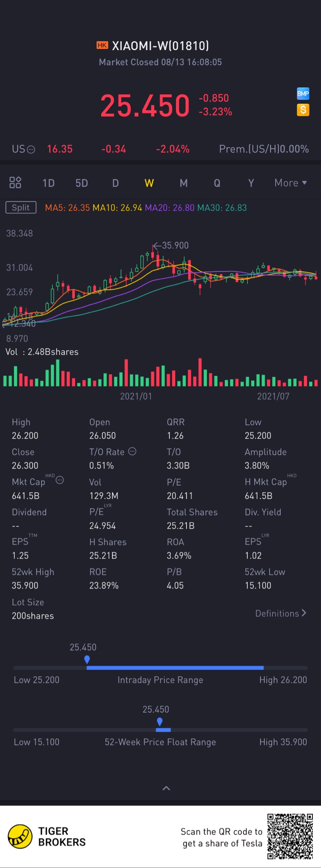
Task: Open Definitions via the right chevron
Action: coord(304,613)
